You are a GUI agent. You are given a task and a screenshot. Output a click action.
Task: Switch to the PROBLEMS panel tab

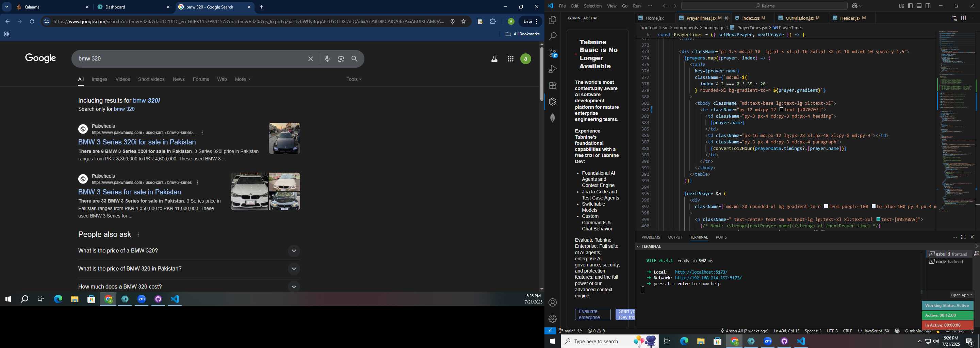pyautogui.click(x=651, y=237)
